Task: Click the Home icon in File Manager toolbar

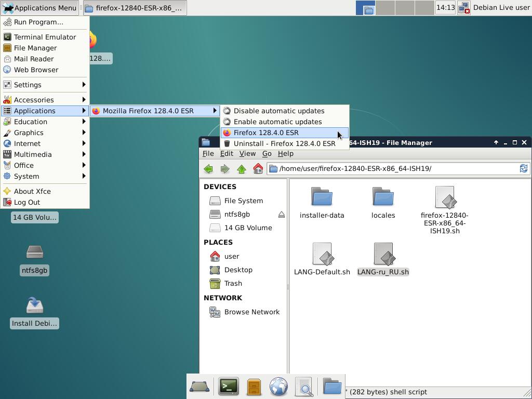Action: [258, 169]
